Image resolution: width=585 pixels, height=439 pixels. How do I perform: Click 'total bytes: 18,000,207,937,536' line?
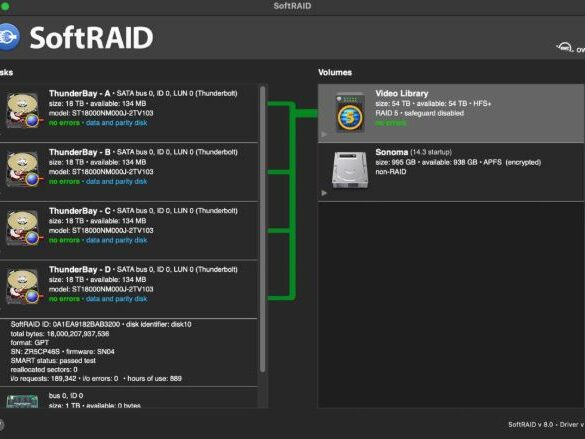coord(60,333)
